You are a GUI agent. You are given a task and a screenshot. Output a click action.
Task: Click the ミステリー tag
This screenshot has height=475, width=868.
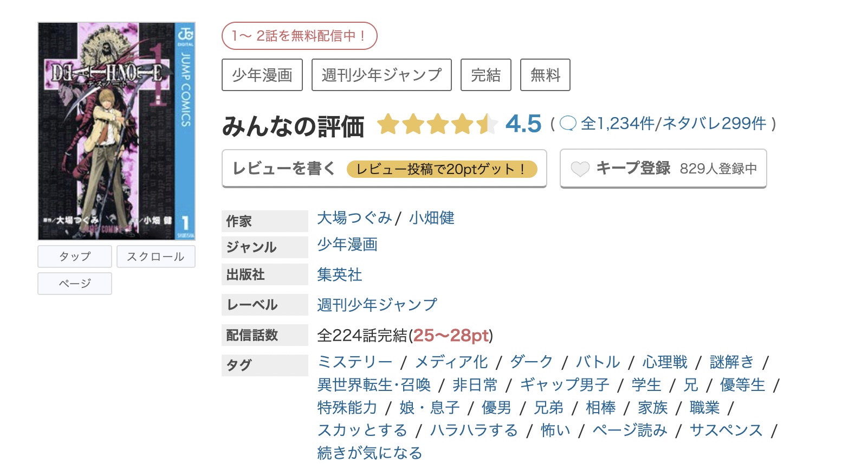click(x=355, y=362)
